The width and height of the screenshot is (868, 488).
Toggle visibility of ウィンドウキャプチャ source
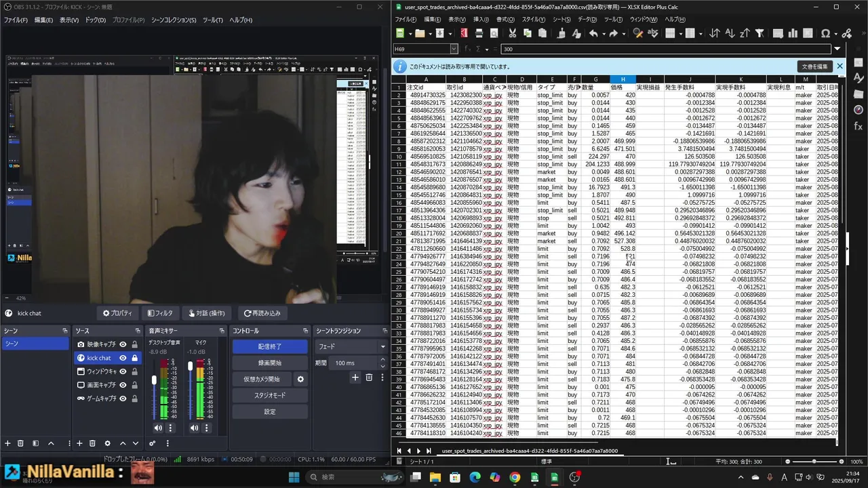click(123, 371)
